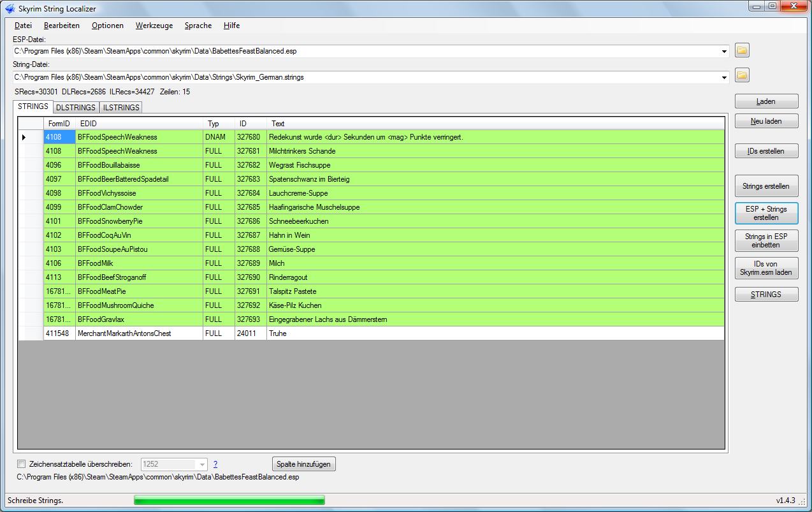Open the codepage 1252 combo box
Image resolution: width=812 pixels, height=512 pixels.
tap(202, 464)
